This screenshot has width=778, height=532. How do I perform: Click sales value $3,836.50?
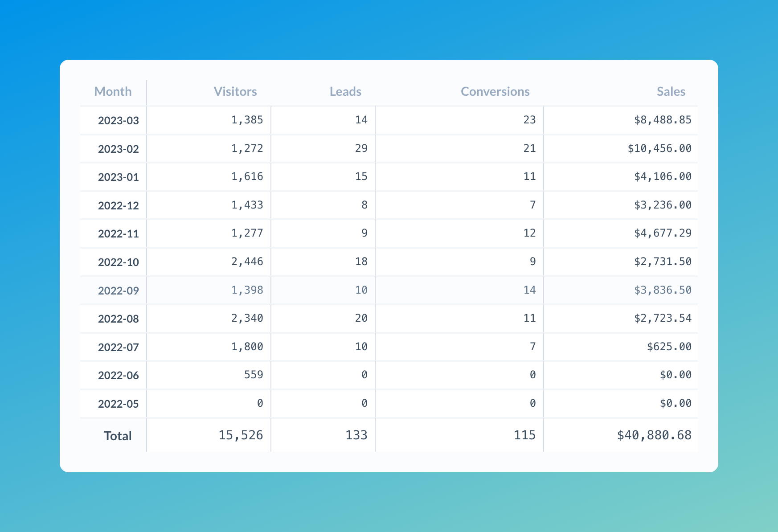point(663,290)
